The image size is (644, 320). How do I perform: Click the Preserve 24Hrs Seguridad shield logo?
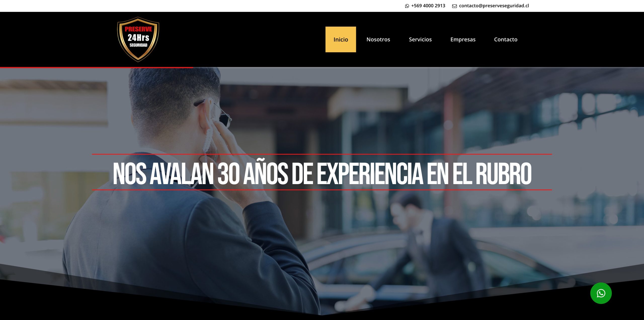(x=138, y=39)
